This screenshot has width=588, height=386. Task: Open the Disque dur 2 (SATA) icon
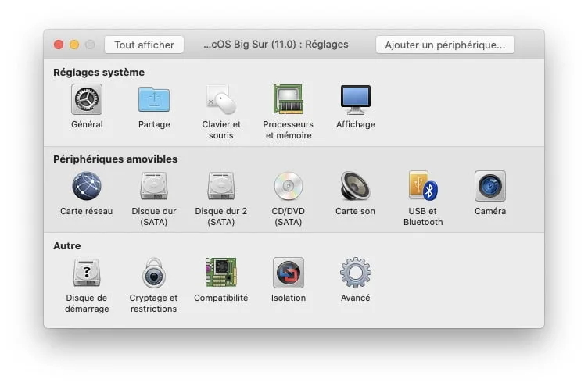point(220,186)
